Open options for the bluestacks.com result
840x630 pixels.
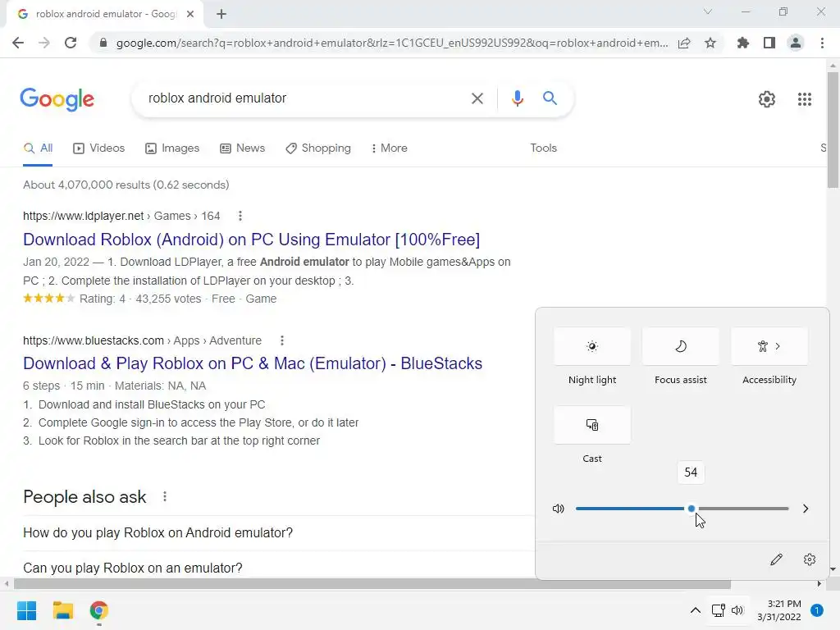(x=282, y=340)
